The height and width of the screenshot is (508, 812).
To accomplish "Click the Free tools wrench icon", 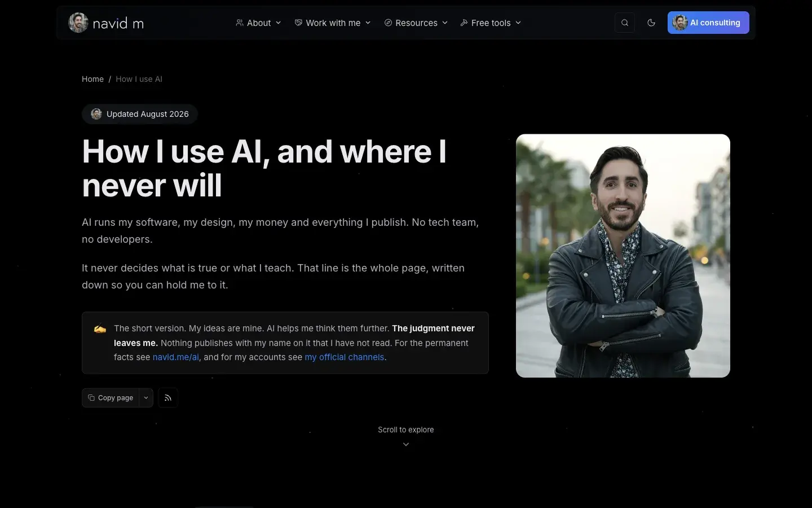I will click(464, 23).
